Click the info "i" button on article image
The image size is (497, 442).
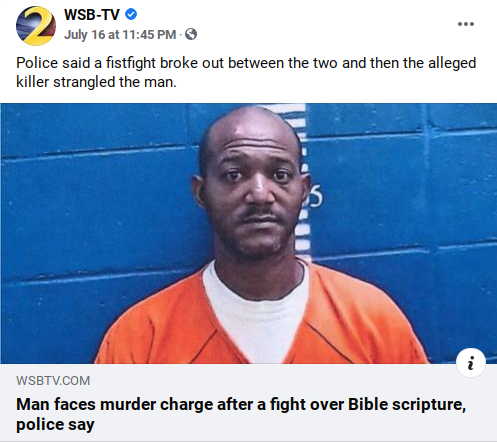[x=471, y=363]
